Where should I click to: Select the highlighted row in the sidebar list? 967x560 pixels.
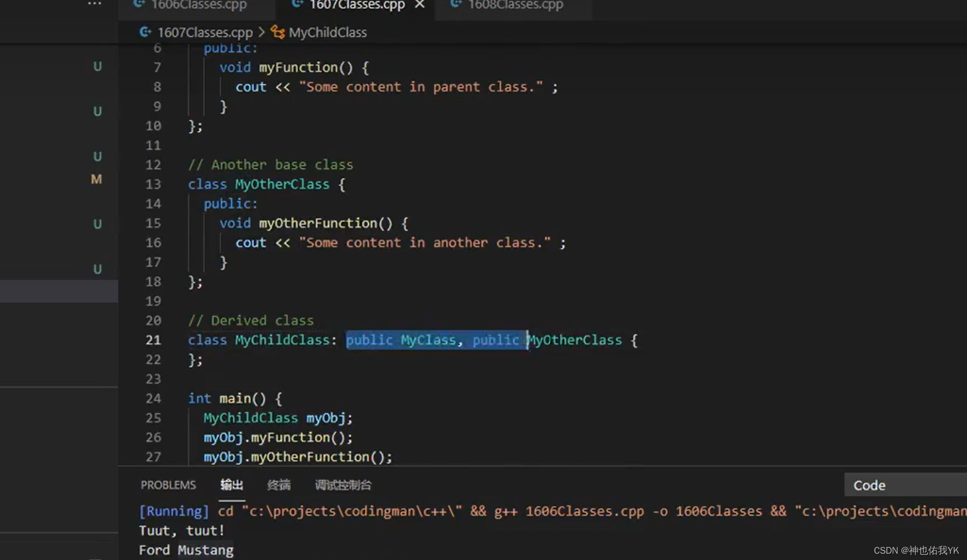tap(59, 292)
